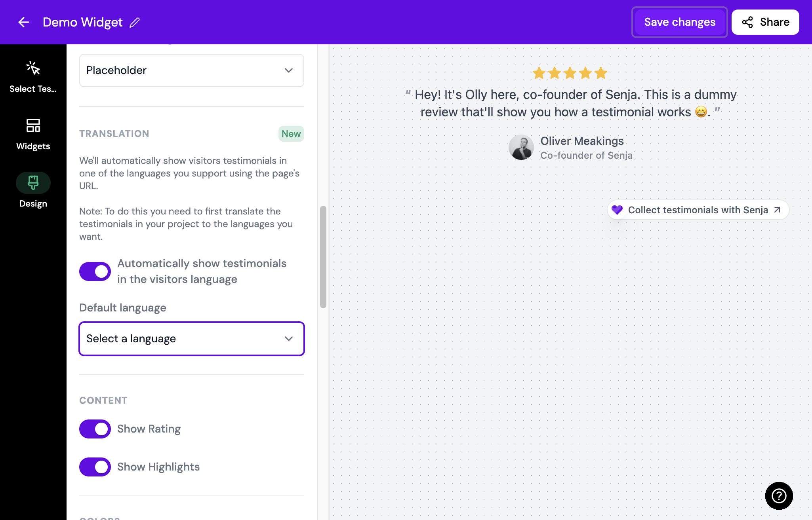Disable the Show Rating toggle

[95, 429]
